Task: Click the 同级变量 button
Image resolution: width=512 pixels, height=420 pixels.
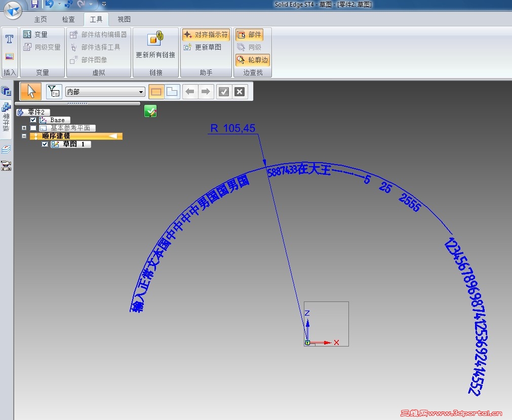Action: click(42, 47)
